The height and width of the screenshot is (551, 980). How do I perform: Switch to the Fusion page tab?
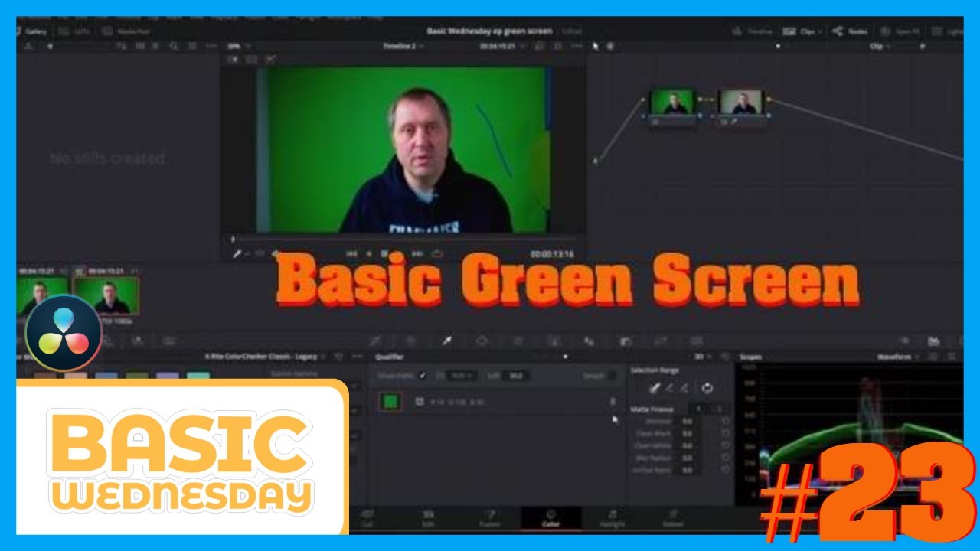pyautogui.click(x=490, y=518)
